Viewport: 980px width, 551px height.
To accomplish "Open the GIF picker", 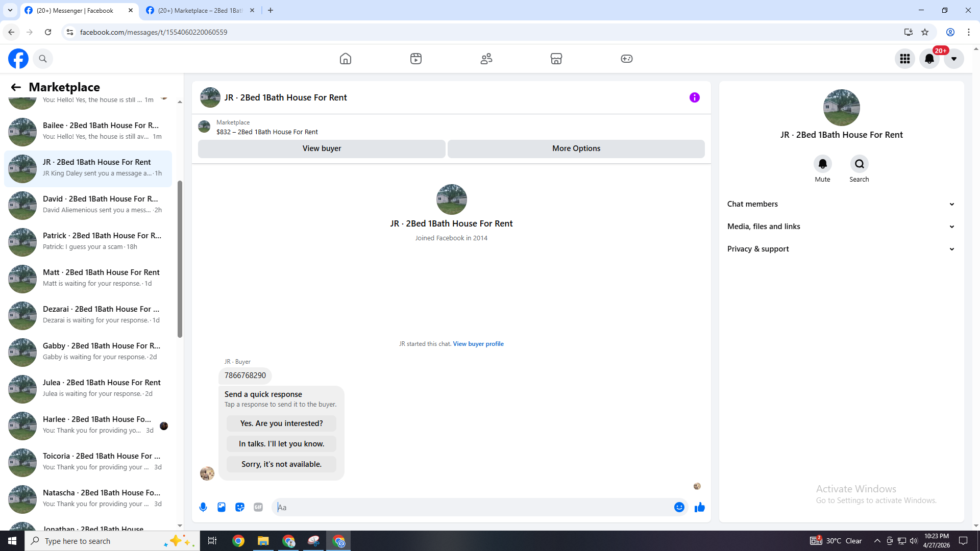I will click(x=258, y=507).
